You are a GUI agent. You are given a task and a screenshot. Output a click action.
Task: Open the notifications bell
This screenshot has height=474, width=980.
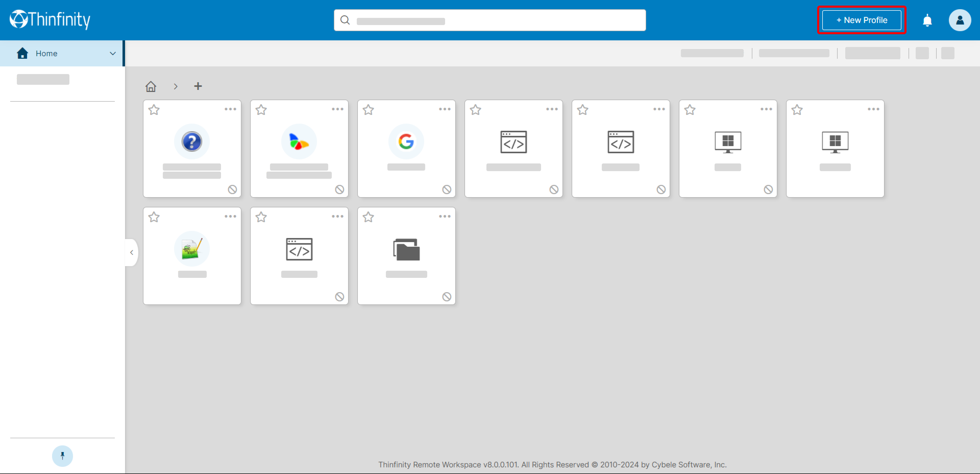(x=927, y=20)
